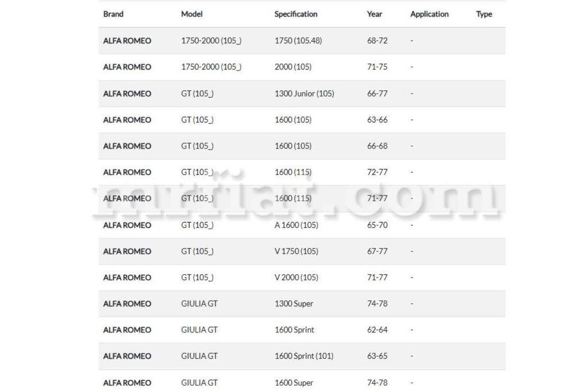
Task: Click the Model column header
Action: (x=192, y=14)
